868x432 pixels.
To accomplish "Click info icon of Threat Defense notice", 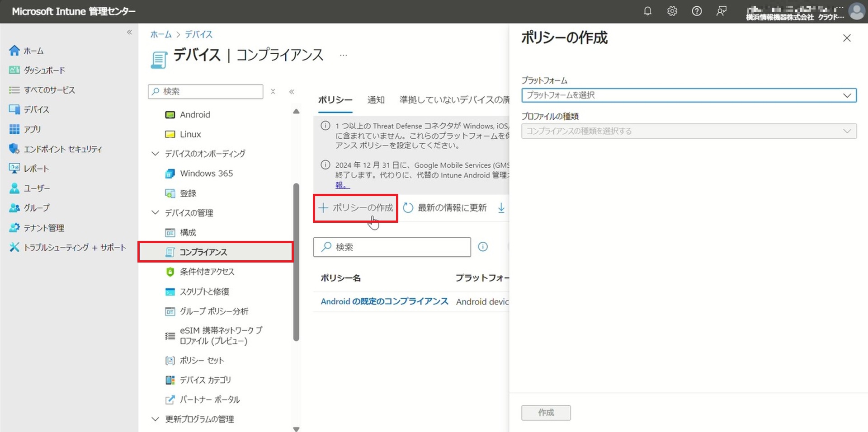I will (x=325, y=126).
